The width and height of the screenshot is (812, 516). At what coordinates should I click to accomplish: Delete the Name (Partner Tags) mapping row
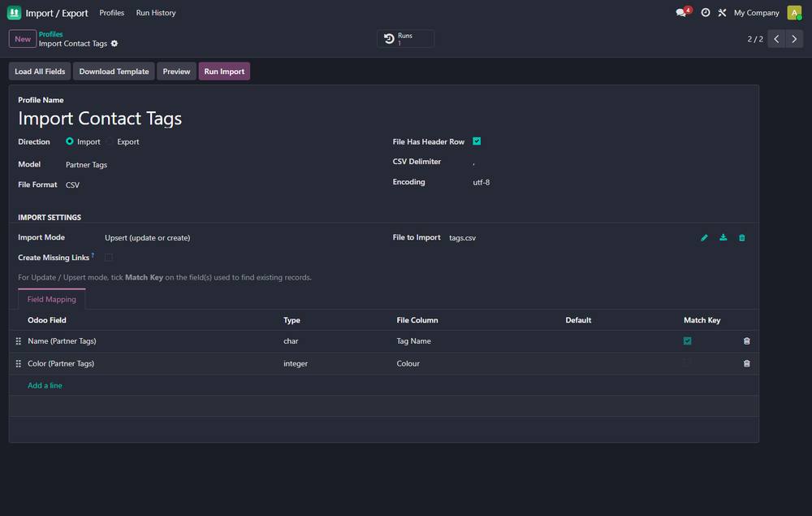coord(747,341)
